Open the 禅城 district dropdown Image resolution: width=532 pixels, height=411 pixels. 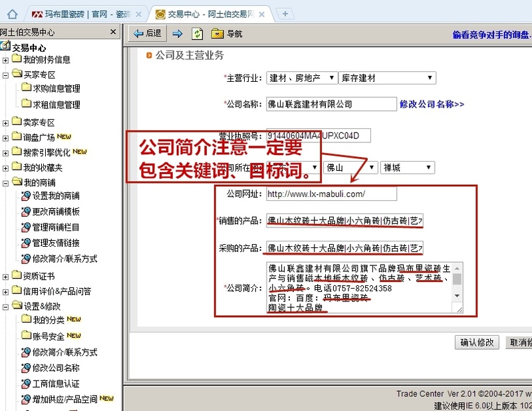408,168
